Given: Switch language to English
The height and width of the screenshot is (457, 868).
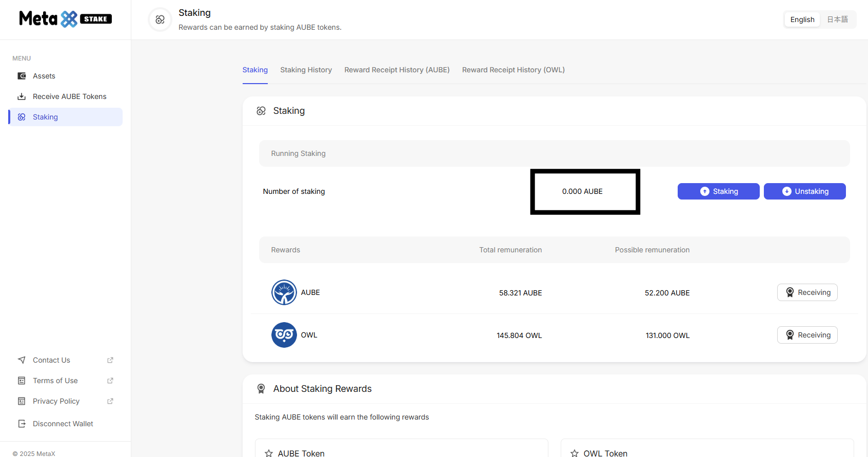Looking at the screenshot, I should (802, 19).
